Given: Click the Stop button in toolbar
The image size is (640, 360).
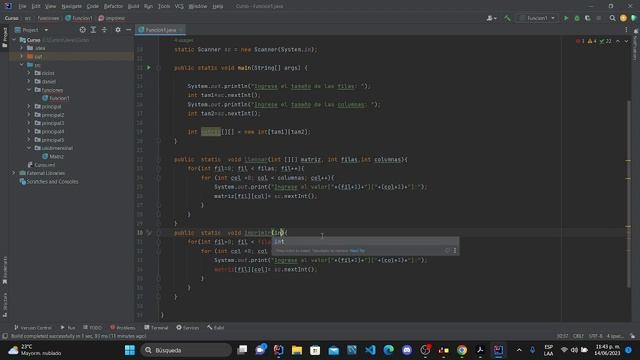Looking at the screenshot, I should coord(599,18).
